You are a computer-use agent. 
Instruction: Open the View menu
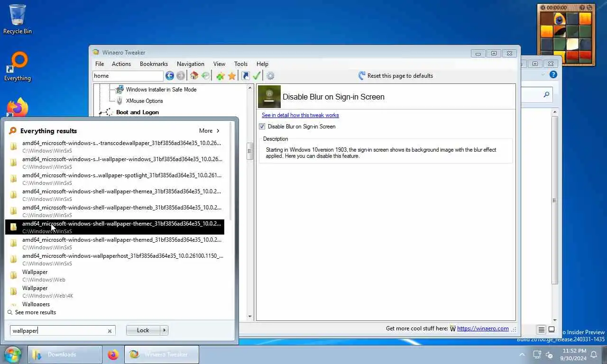click(x=219, y=64)
